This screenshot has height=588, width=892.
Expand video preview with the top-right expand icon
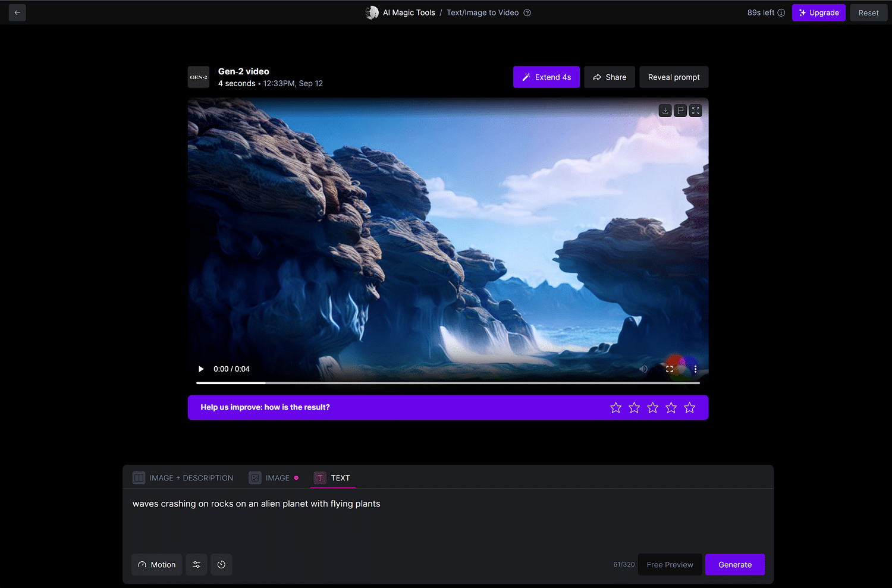click(696, 111)
